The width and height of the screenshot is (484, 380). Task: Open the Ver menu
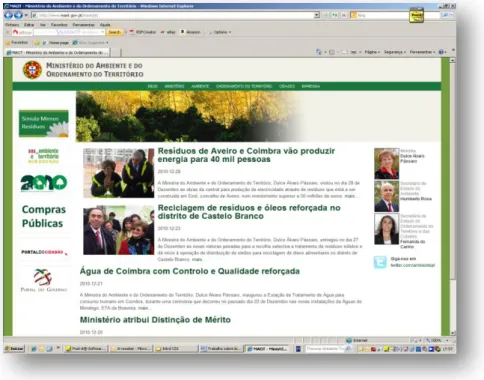pos(43,25)
